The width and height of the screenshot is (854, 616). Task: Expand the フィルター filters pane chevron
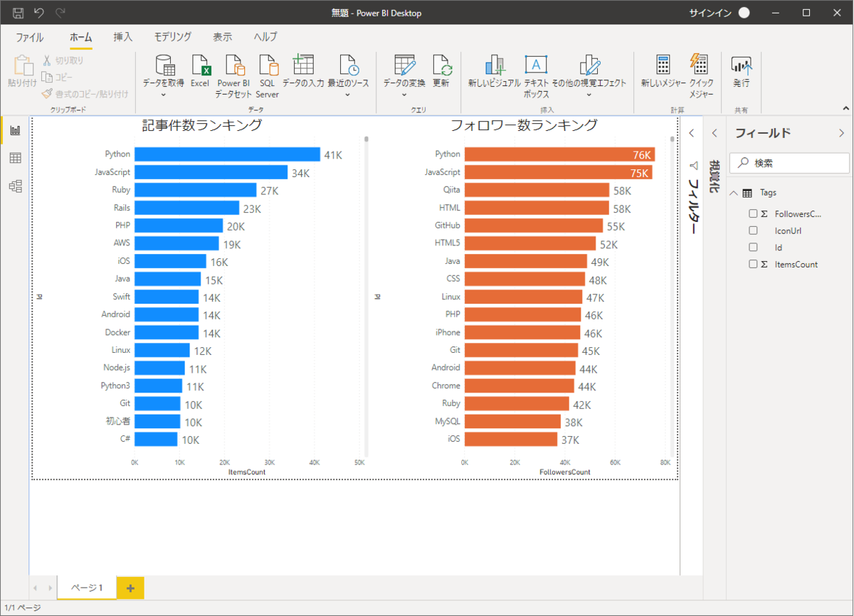click(691, 133)
